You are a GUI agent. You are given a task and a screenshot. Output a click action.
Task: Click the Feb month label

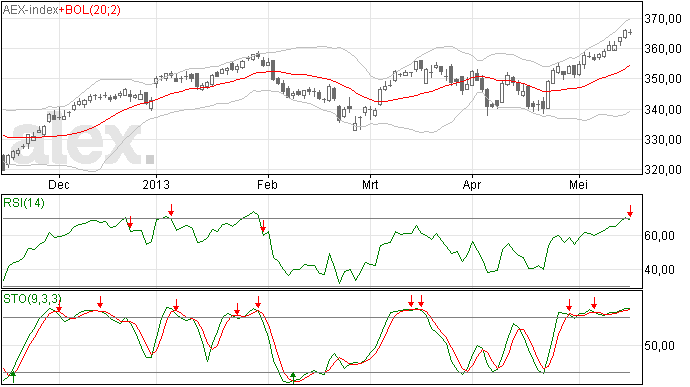coord(267,184)
